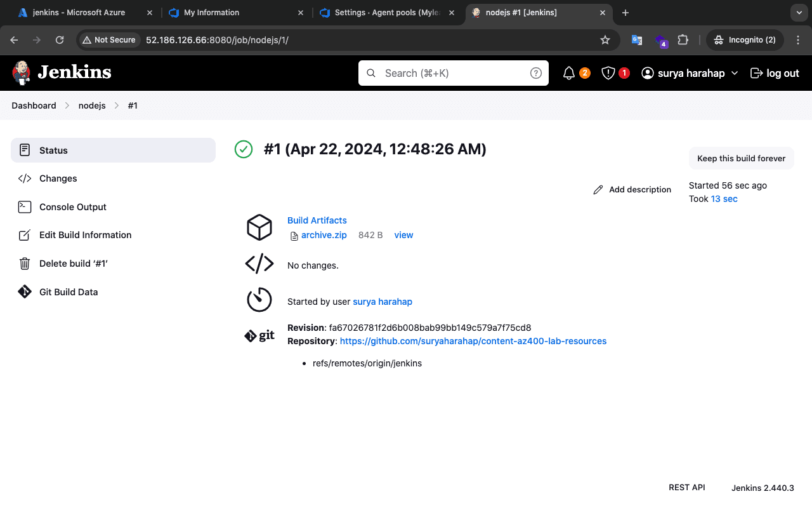Viewport: 812px width, 508px height.
Task: Open the GitHub repository URL link
Action: pyautogui.click(x=473, y=341)
